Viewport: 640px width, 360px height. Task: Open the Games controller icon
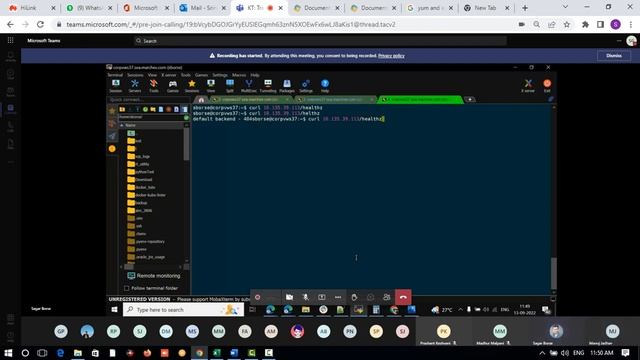[173, 86]
